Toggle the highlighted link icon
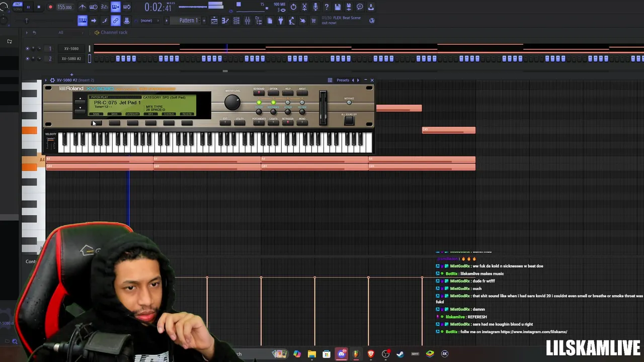The width and height of the screenshot is (644, 362). (116, 21)
